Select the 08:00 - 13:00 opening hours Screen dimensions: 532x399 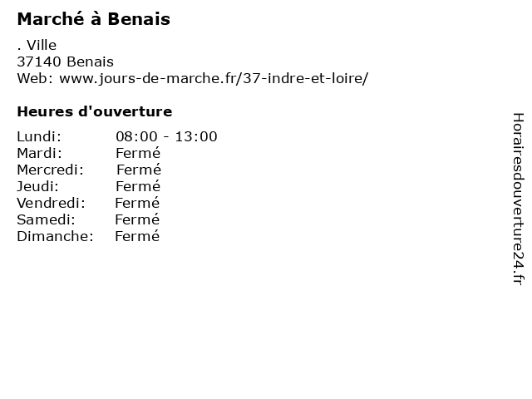pos(166,136)
